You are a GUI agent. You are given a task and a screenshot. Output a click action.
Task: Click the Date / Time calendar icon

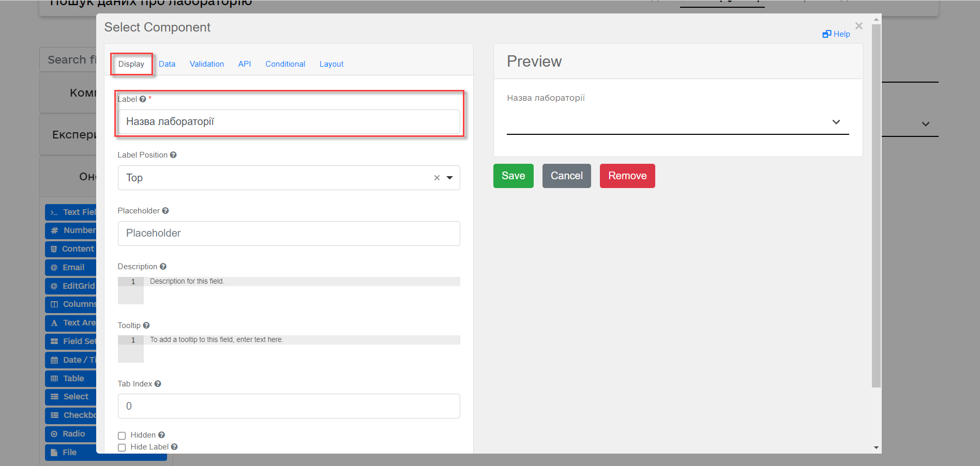(54, 360)
